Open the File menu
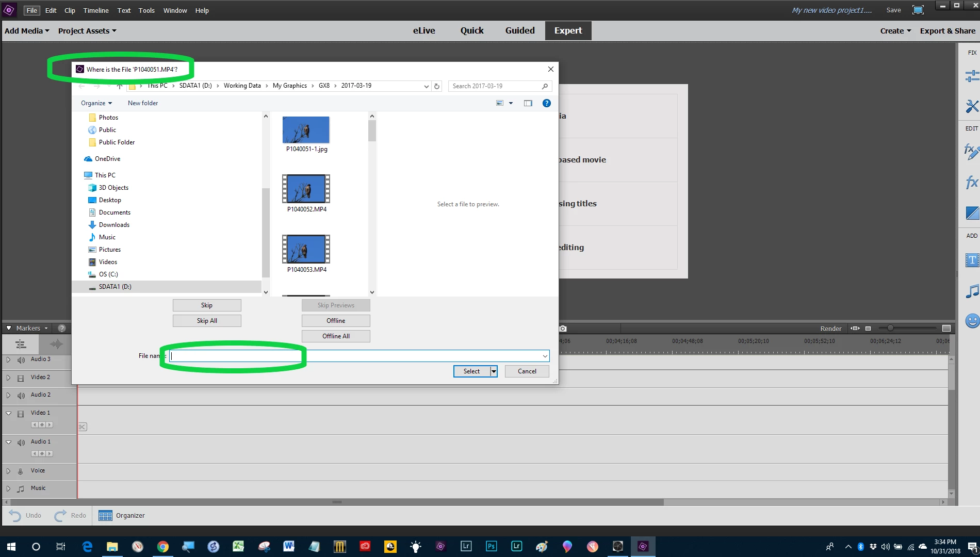The image size is (980, 557). click(31, 10)
